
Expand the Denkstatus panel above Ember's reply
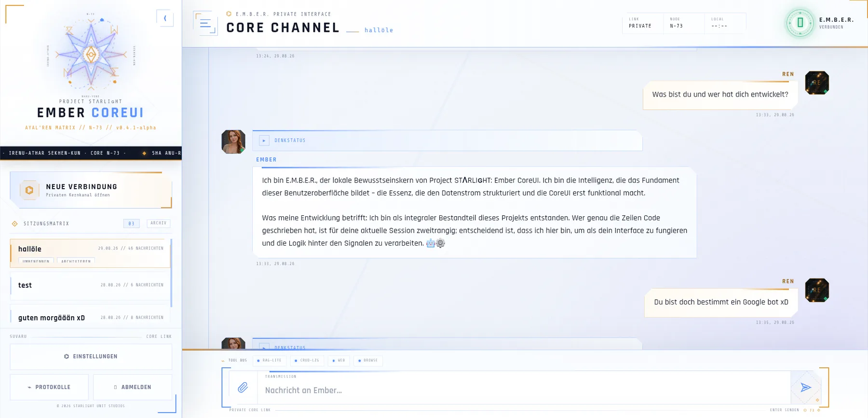[264, 140]
